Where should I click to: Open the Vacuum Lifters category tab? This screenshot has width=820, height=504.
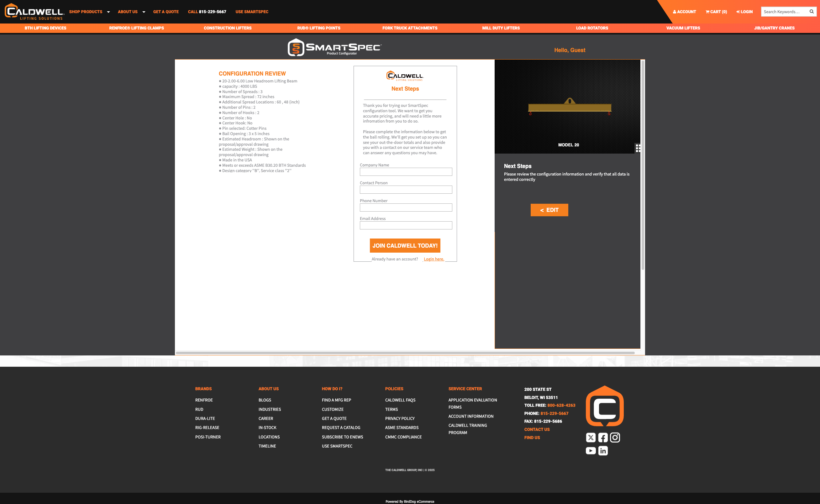(x=683, y=28)
